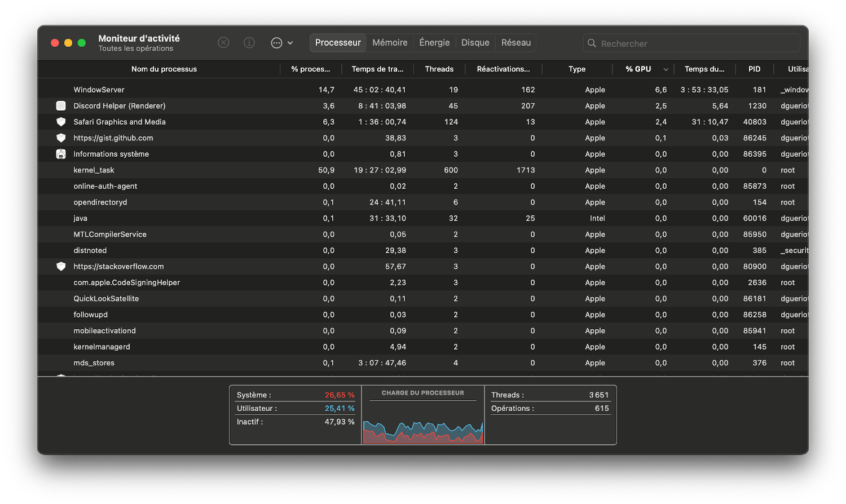Select the followupd process row

(423, 315)
